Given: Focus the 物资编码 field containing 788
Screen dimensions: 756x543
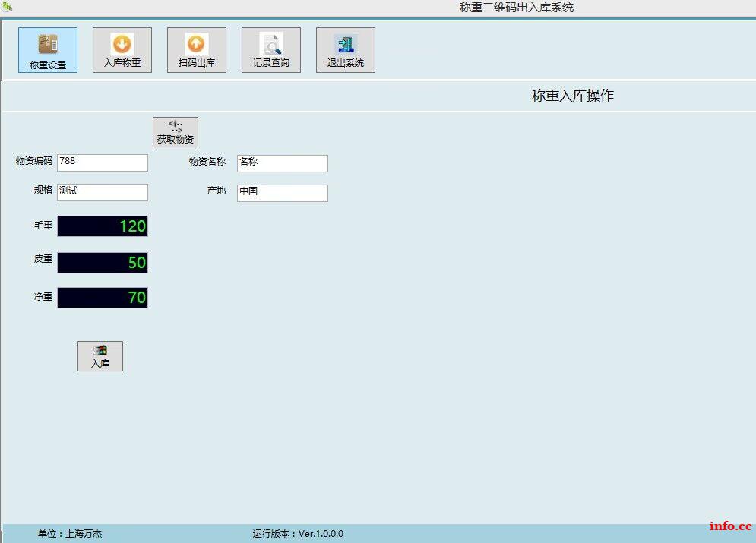Looking at the screenshot, I should point(103,163).
